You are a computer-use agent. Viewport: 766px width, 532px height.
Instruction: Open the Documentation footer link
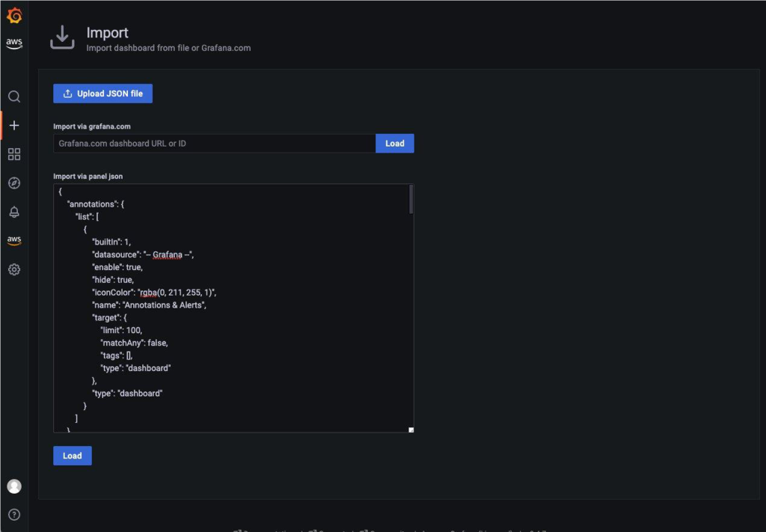point(263,529)
